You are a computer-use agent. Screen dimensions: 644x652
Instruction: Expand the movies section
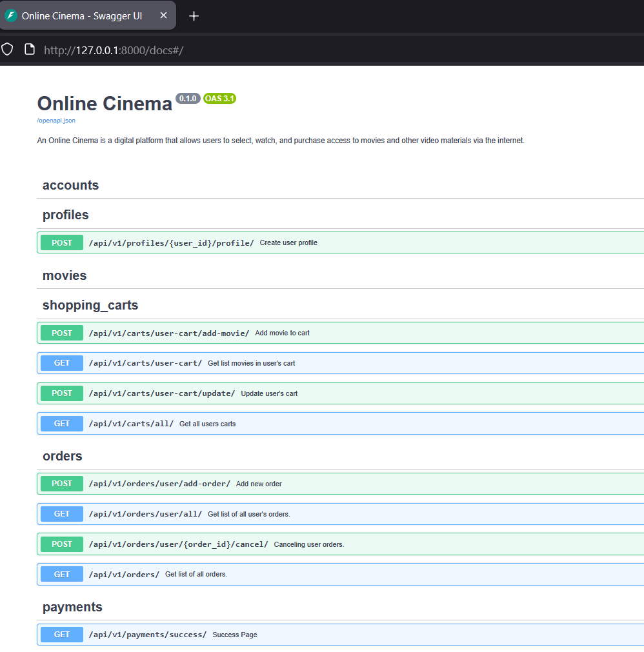pos(65,275)
